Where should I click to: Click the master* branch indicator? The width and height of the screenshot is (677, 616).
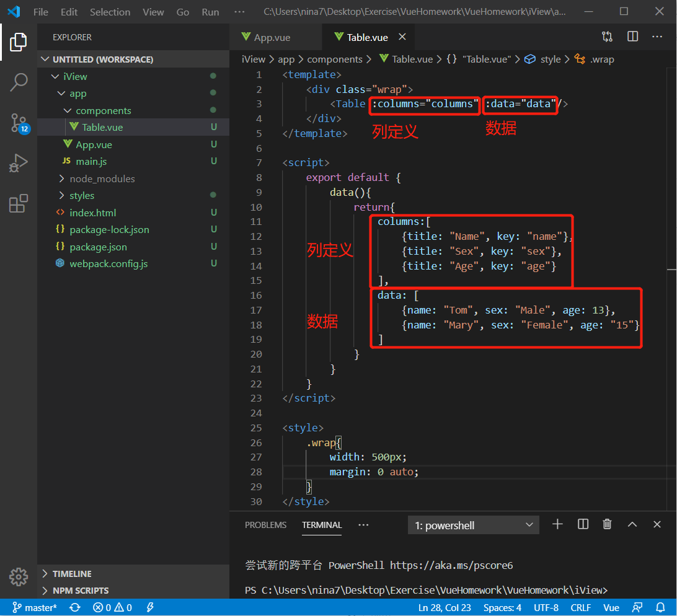pyautogui.click(x=35, y=607)
